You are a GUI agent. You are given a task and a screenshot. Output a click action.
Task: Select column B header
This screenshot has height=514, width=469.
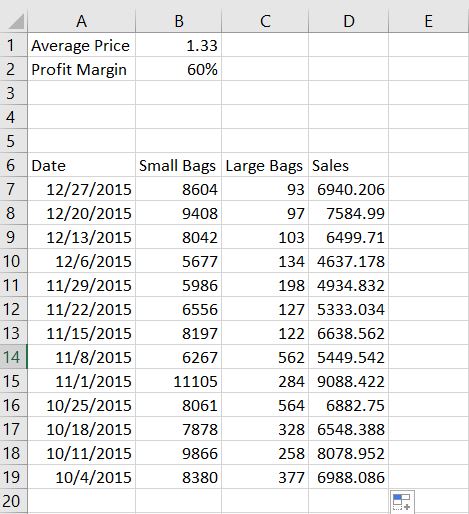tap(179, 21)
